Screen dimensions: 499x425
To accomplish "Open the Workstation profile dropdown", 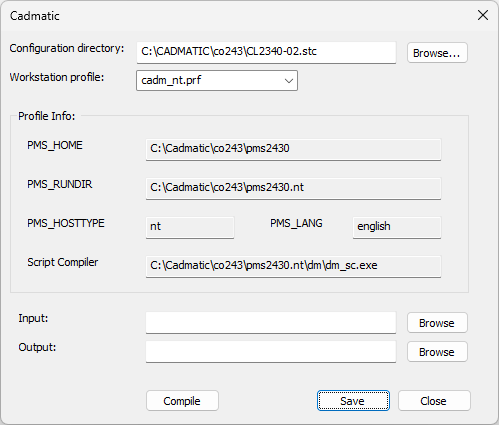I will [217, 80].
